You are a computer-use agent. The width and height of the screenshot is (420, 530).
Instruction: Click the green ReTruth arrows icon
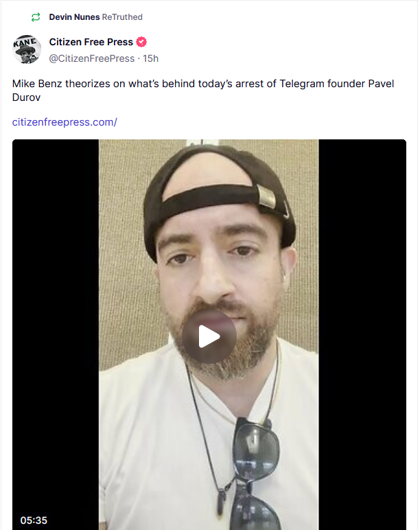click(36, 17)
